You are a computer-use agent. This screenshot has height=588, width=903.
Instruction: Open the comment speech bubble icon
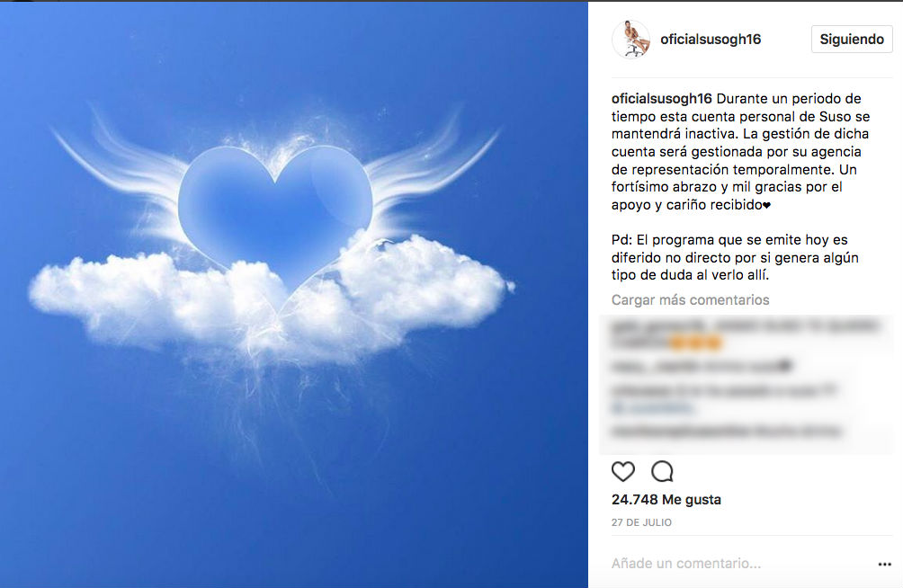[662, 471]
